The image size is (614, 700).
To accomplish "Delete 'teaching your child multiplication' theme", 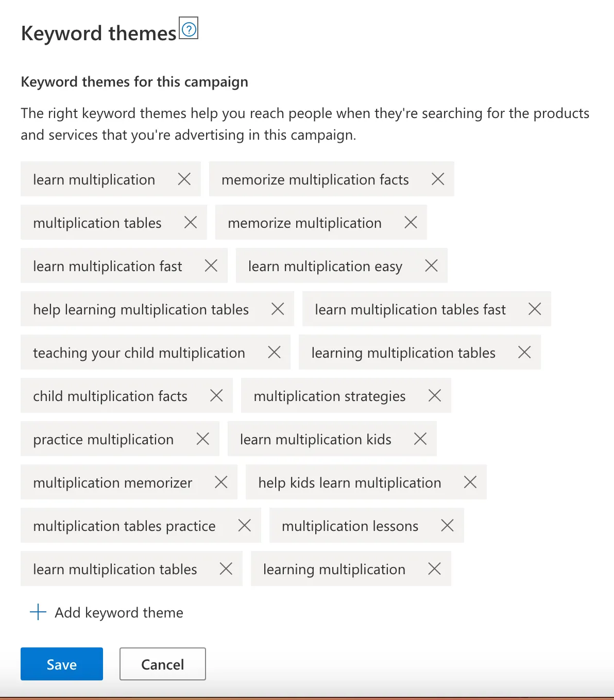I will coord(274,352).
